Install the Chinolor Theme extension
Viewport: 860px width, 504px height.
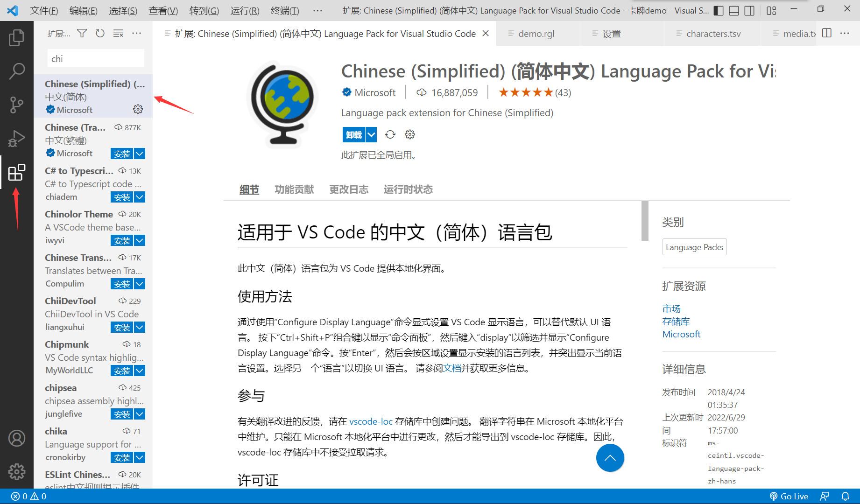[122, 240]
